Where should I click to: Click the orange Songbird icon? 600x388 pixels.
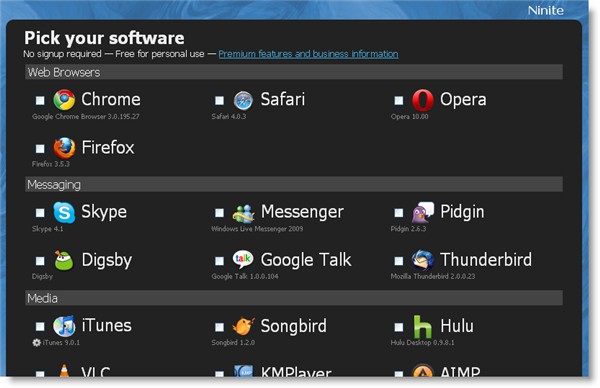click(x=243, y=326)
